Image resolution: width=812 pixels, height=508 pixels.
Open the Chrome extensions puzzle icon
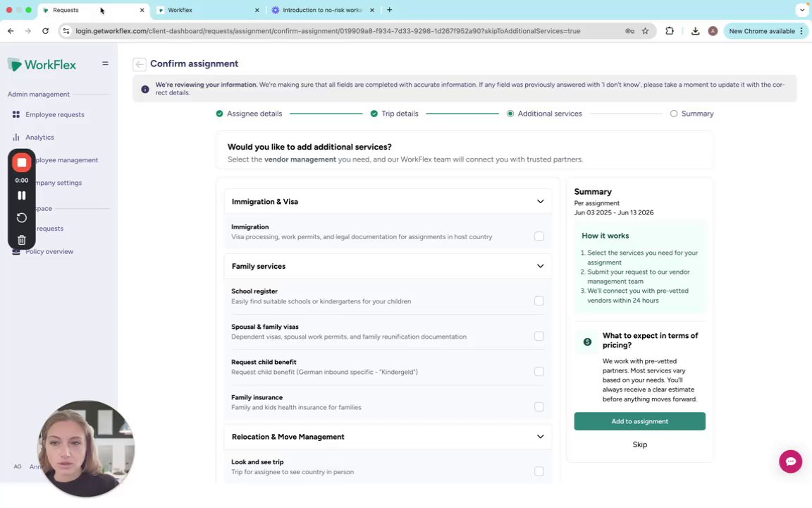pyautogui.click(x=670, y=31)
